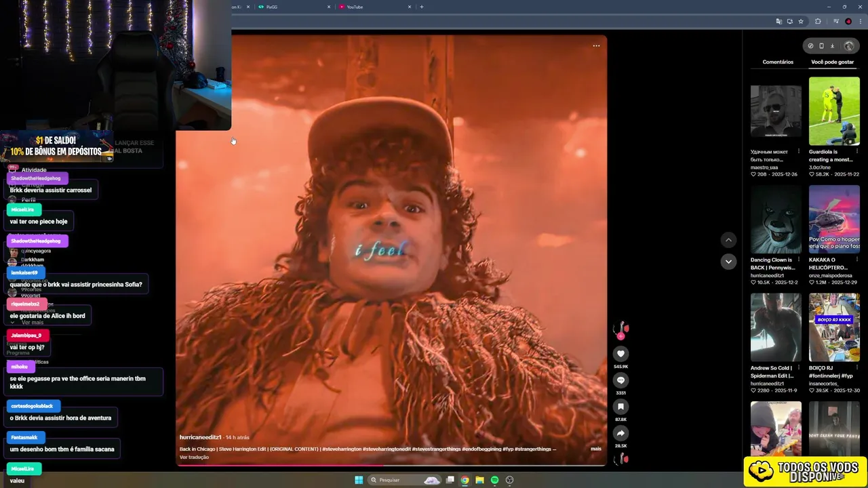Open options for Dancing Clown video card
The height and width of the screenshot is (488, 868).
coord(798,260)
